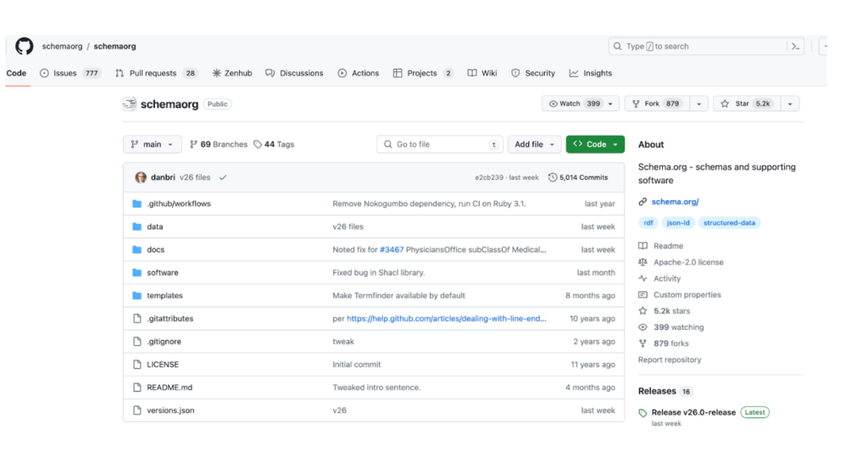Screen dimensions: 868x452
Task: View 44 Tags link
Action: (274, 144)
